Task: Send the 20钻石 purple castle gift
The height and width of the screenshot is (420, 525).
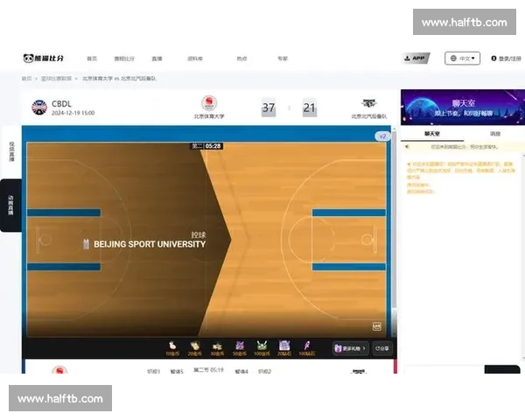Action: tap(283, 346)
